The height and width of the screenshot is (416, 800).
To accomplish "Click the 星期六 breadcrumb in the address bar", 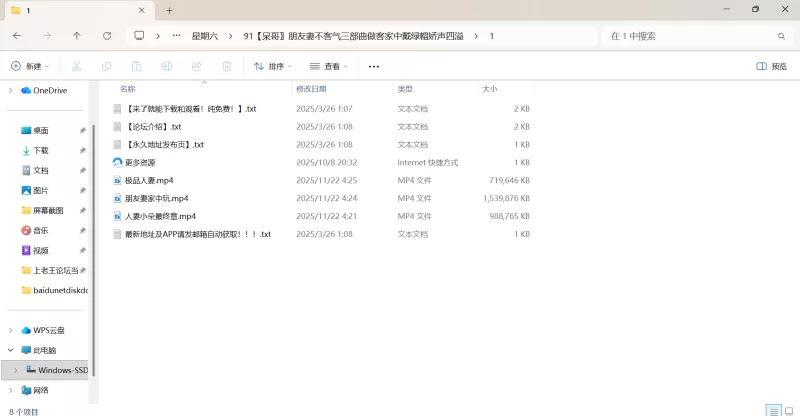I will (205, 35).
